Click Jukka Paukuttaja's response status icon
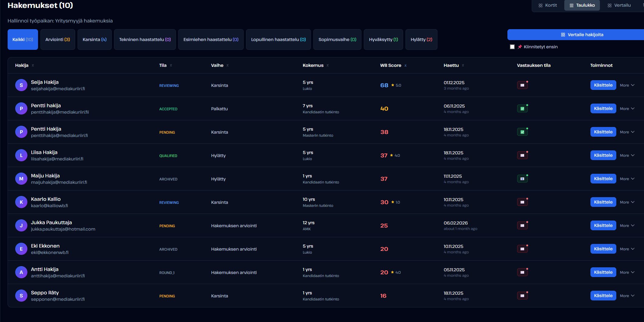644x322 pixels. pos(522,226)
